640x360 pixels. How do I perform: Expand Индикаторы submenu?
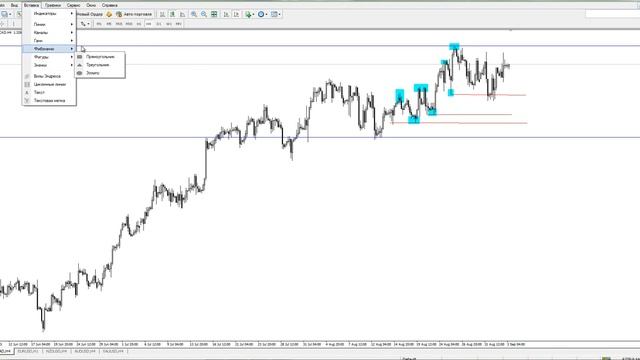[x=49, y=13]
